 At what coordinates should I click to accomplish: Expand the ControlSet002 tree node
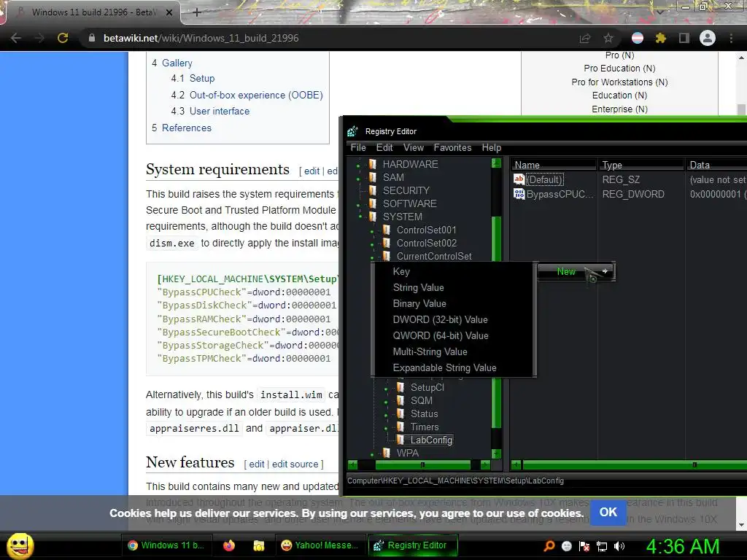373,245
